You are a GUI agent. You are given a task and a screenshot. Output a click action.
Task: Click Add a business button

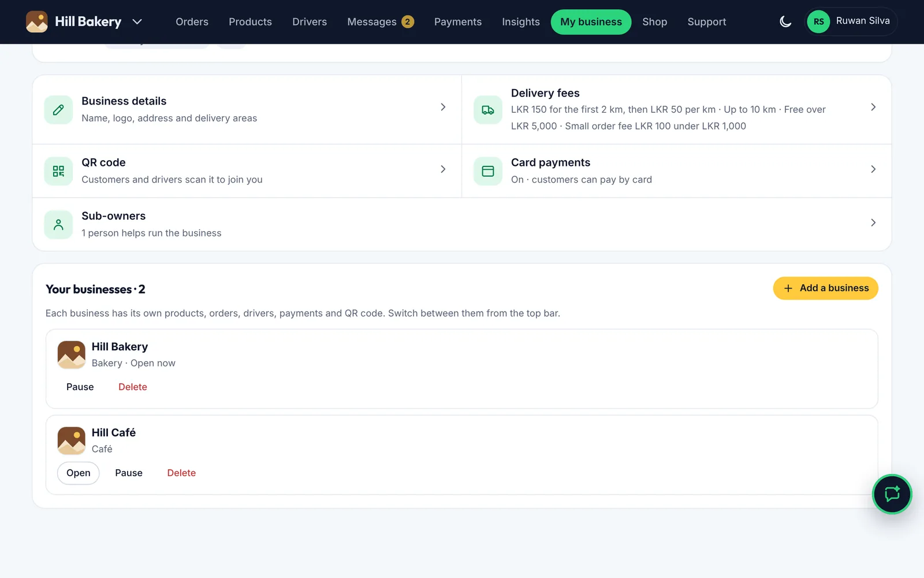click(x=826, y=288)
